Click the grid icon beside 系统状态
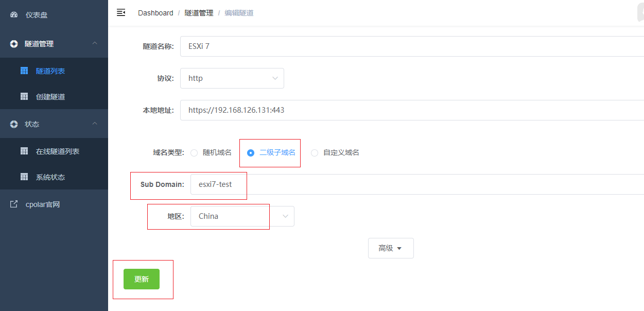Image resolution: width=644 pixels, height=311 pixels. pyautogui.click(x=24, y=177)
